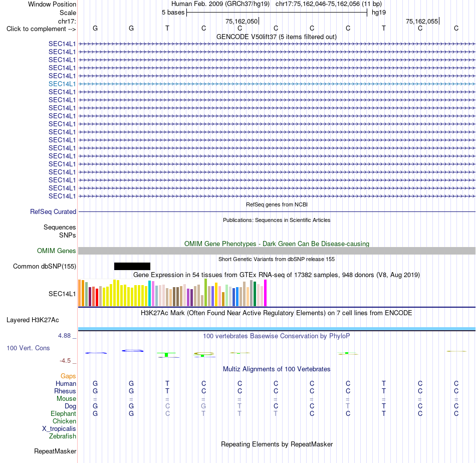Click the cyan bar in GTEx chart
476x463 pixels.
coord(150,293)
